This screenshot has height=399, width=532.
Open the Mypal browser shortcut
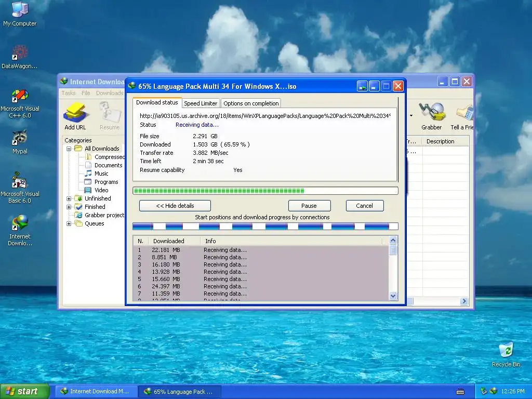coord(20,142)
